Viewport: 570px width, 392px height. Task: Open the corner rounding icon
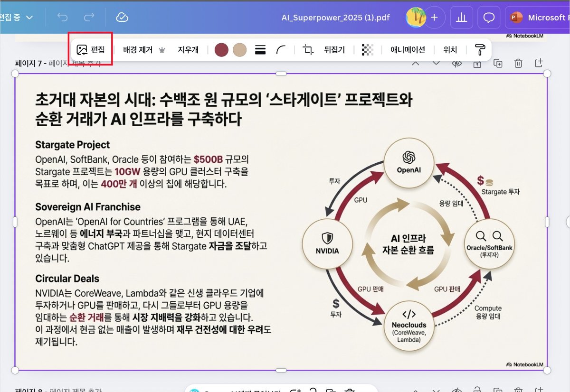pos(281,49)
